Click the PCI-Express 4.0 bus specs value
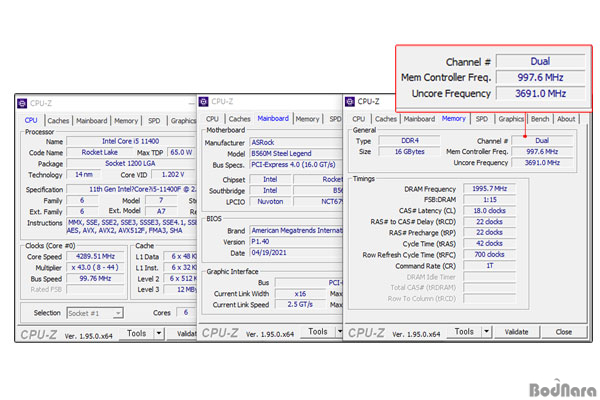 click(296, 165)
